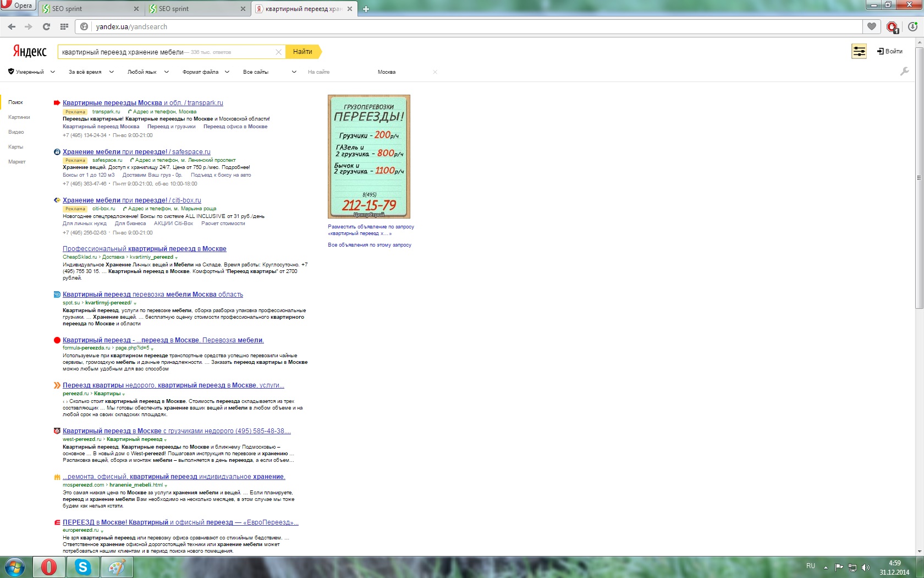Open Хранение мебели citi-box.ru ad link
This screenshot has width=924, height=578.
tap(132, 200)
